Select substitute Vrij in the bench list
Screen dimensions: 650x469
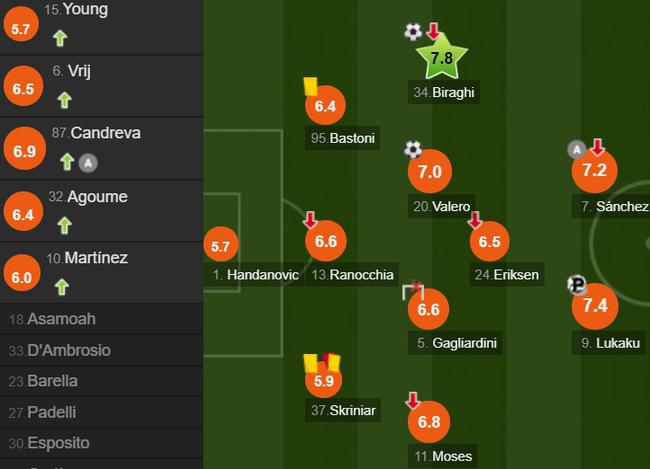[x=79, y=71]
